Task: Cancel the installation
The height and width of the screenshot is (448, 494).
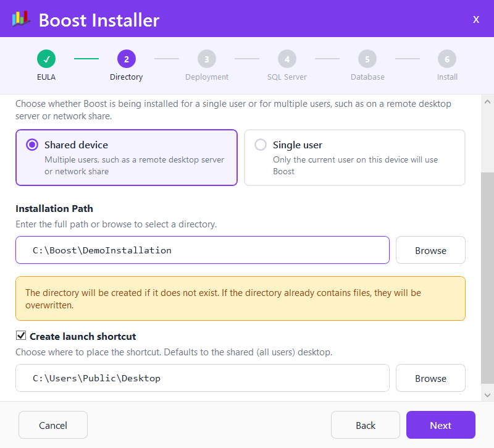Action: click(x=53, y=425)
